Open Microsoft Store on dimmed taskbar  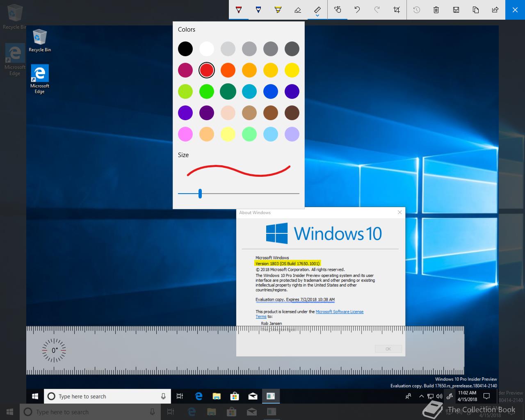231,412
